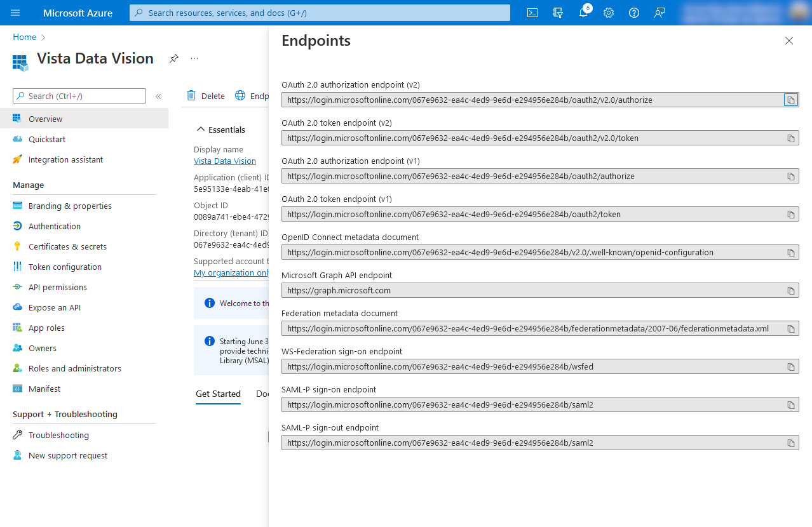
Task: Click the Microsoft Graph API endpoint field
Action: (x=540, y=290)
